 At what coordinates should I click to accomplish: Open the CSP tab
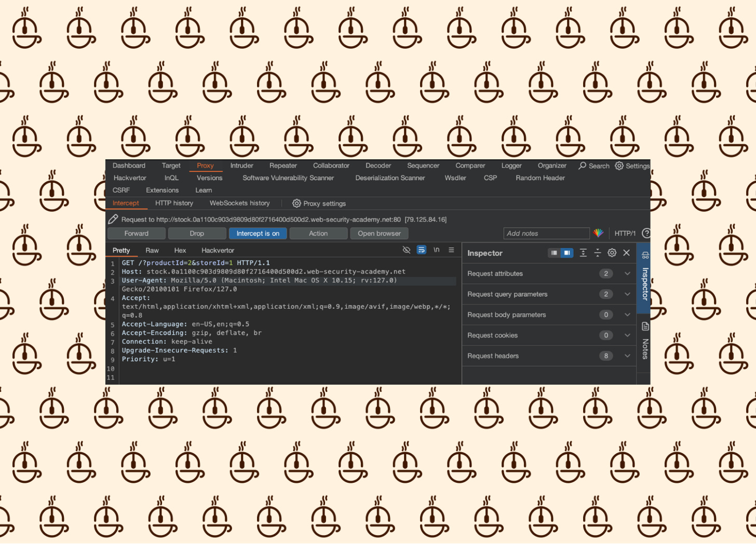(490, 178)
